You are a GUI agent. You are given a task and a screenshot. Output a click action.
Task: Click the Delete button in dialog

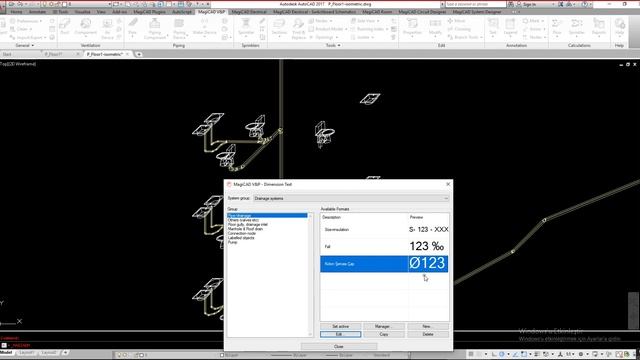(x=427, y=334)
